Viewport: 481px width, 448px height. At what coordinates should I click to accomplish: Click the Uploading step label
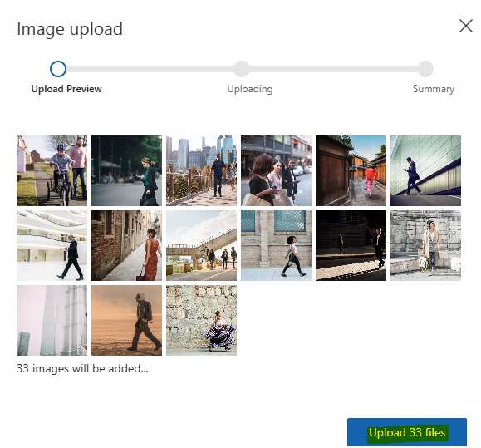pos(250,89)
